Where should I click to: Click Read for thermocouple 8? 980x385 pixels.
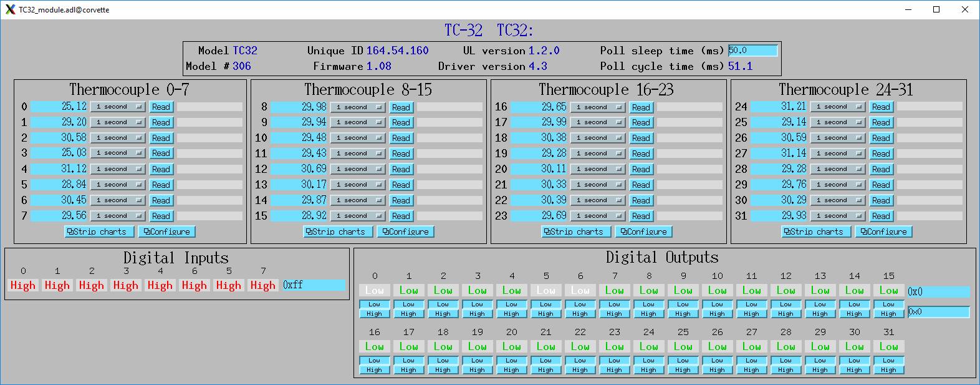pyautogui.click(x=401, y=107)
